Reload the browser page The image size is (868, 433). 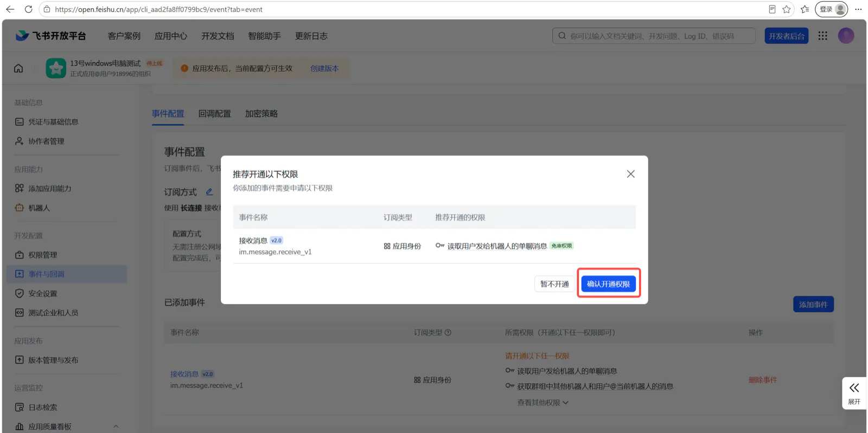(x=28, y=9)
